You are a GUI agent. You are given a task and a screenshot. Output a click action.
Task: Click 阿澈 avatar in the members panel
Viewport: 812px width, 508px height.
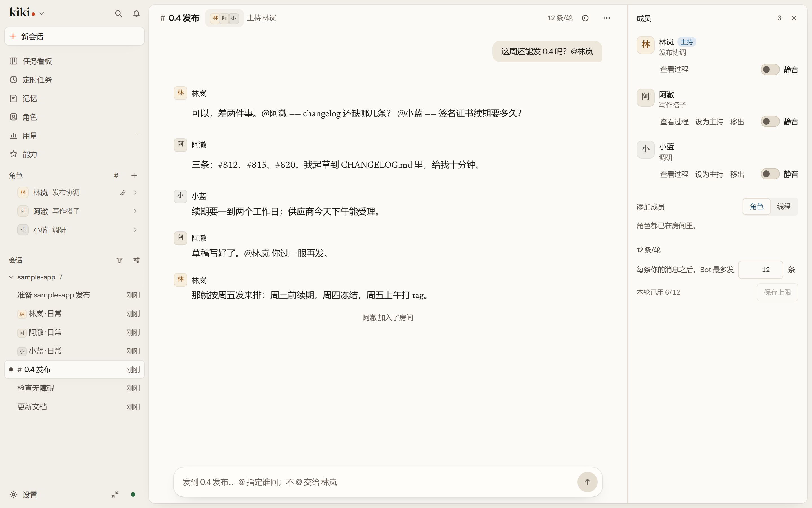[x=646, y=97]
